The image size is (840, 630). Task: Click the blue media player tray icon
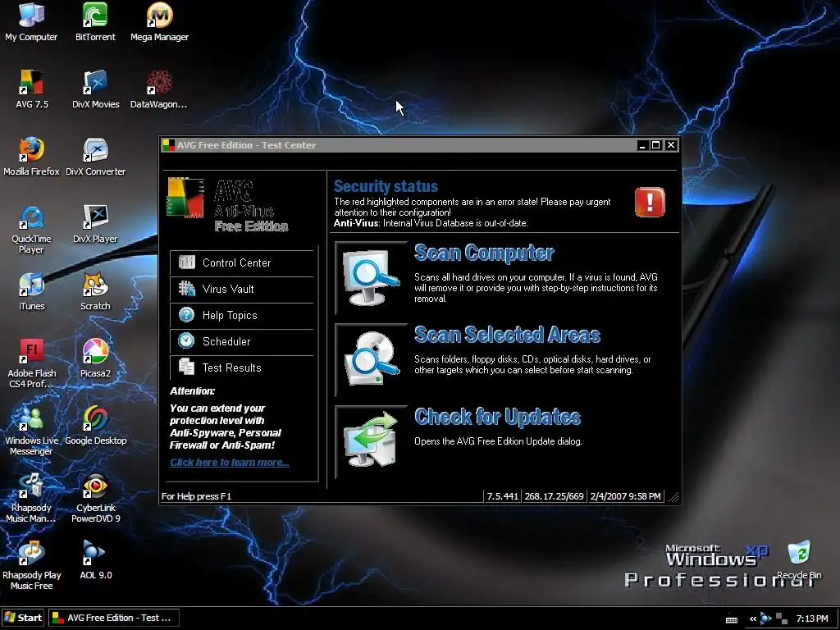point(766,619)
